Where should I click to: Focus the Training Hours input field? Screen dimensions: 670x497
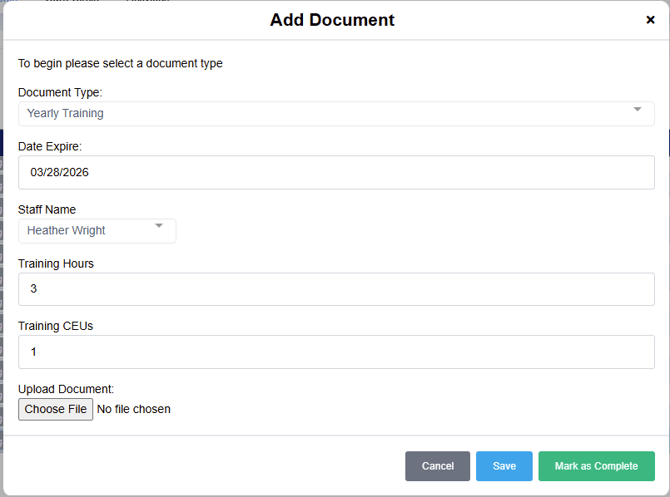click(x=336, y=289)
